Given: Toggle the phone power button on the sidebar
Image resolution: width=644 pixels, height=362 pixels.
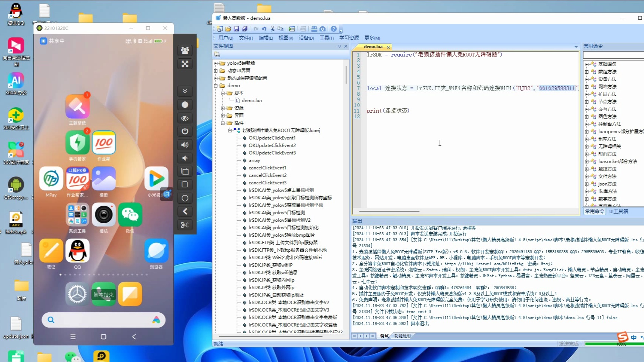Looking at the screenshot, I should click(185, 131).
